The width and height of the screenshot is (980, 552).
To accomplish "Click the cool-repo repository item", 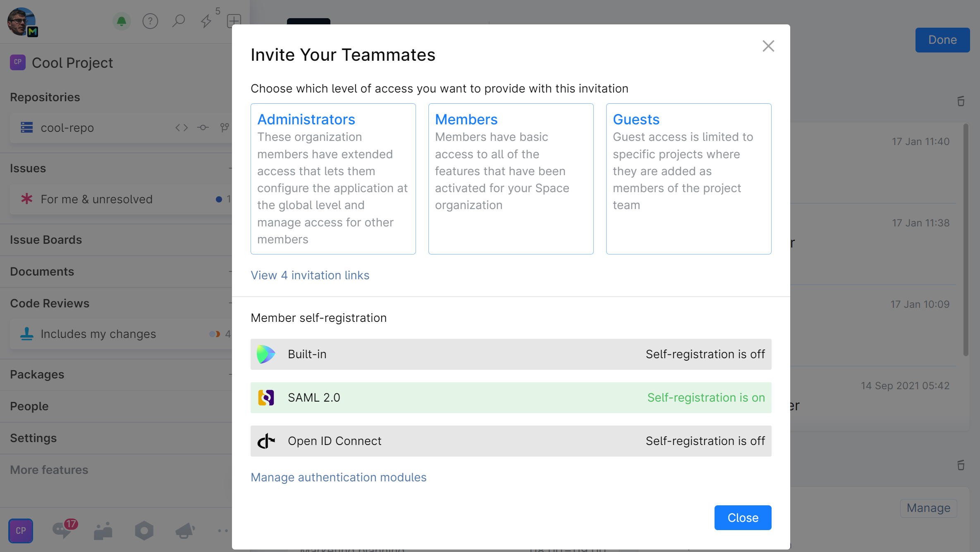I will coord(66,126).
